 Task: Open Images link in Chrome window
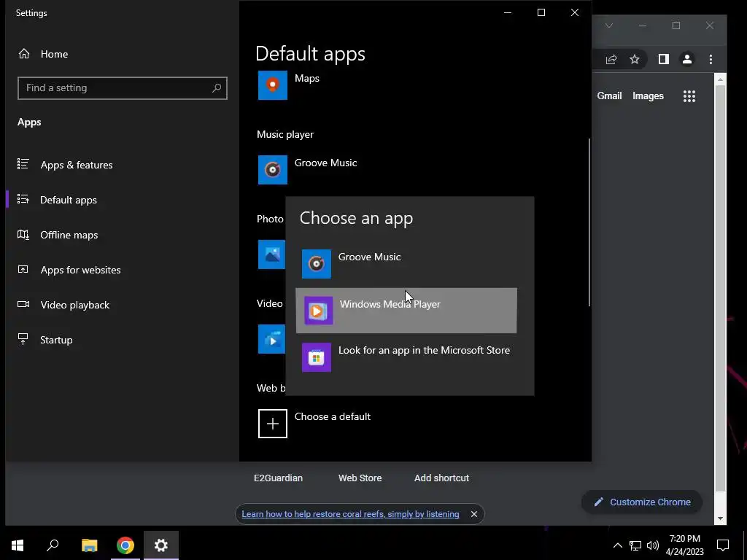(648, 96)
